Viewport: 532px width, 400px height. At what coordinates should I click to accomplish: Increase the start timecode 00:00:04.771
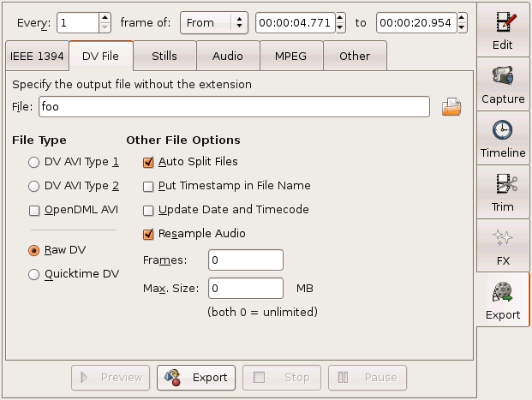point(341,18)
